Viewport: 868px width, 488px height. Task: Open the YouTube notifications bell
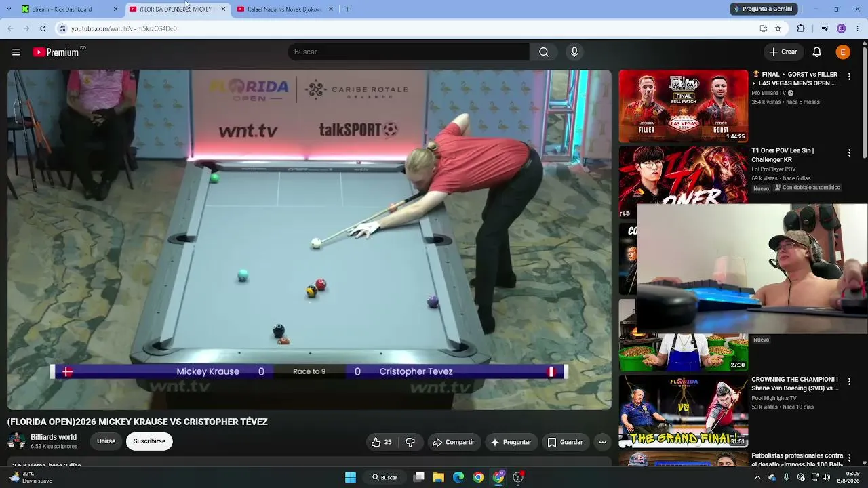(817, 52)
